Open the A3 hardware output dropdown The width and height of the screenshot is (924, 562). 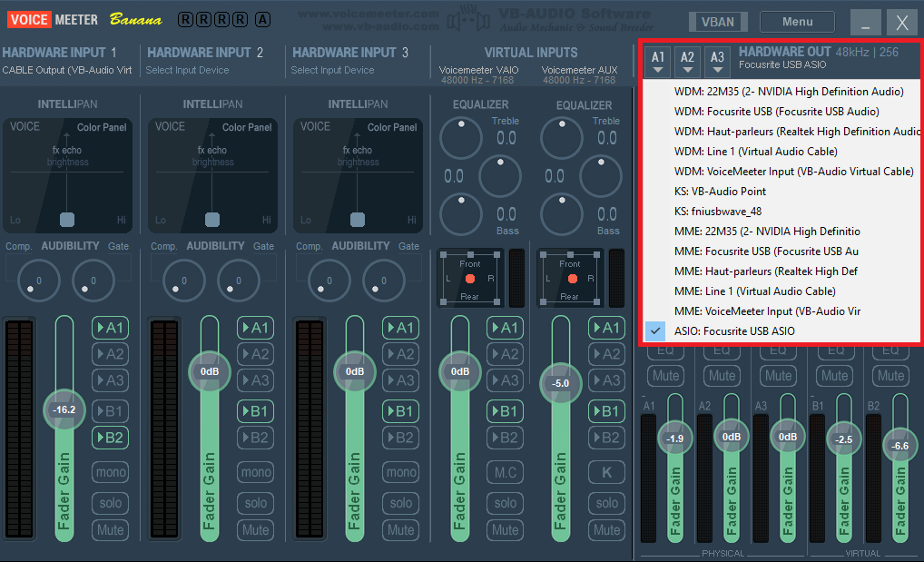point(718,61)
